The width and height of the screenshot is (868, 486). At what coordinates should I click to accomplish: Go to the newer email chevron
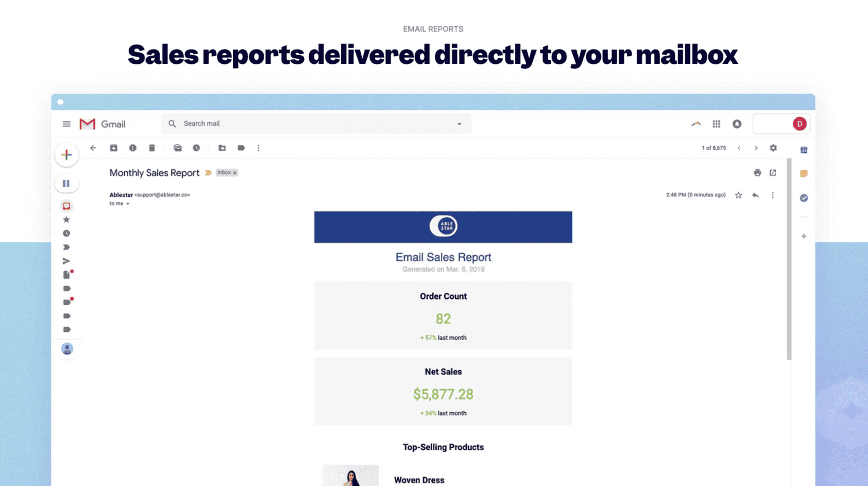click(739, 148)
